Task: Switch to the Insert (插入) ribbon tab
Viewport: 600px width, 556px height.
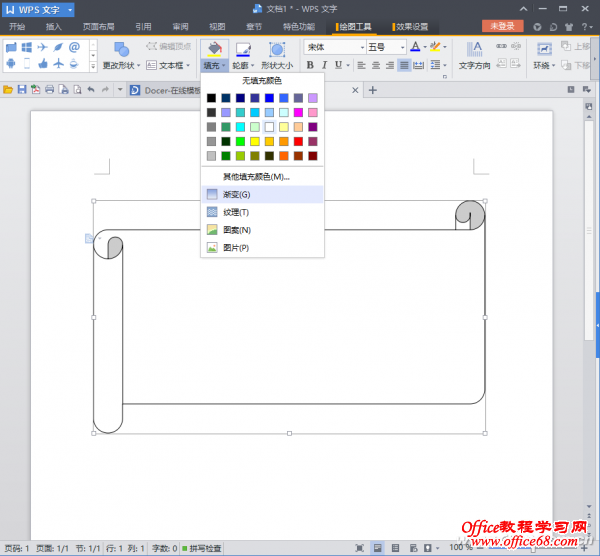Action: pyautogui.click(x=54, y=27)
